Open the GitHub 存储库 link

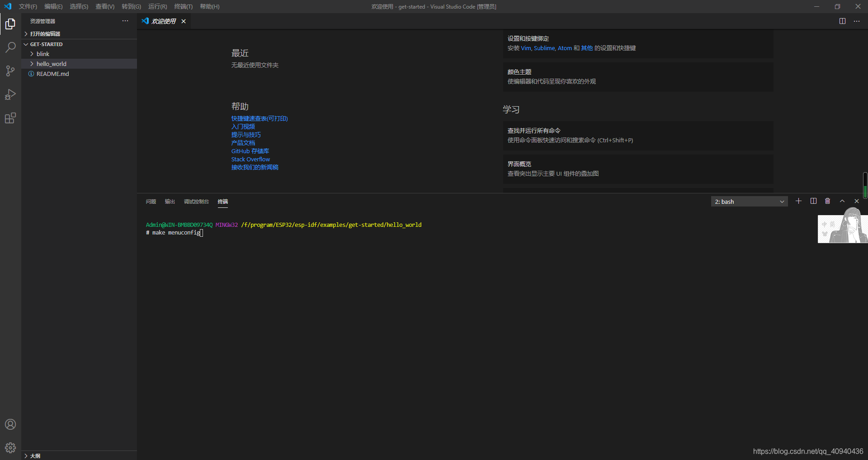point(250,151)
